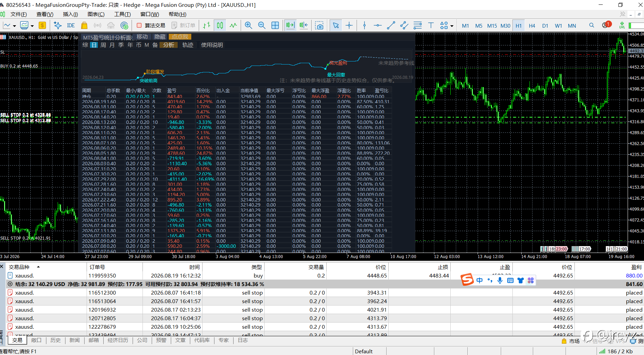
Task: Click the zoom in magnifier icon
Action: [249, 25]
